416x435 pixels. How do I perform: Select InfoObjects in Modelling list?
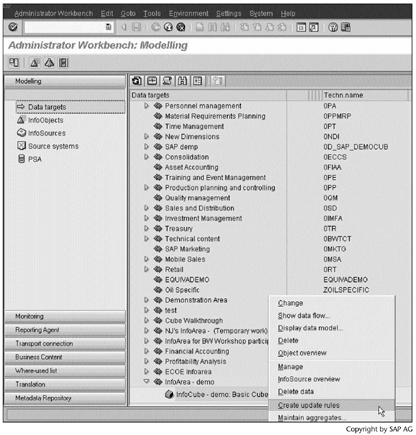click(40, 120)
